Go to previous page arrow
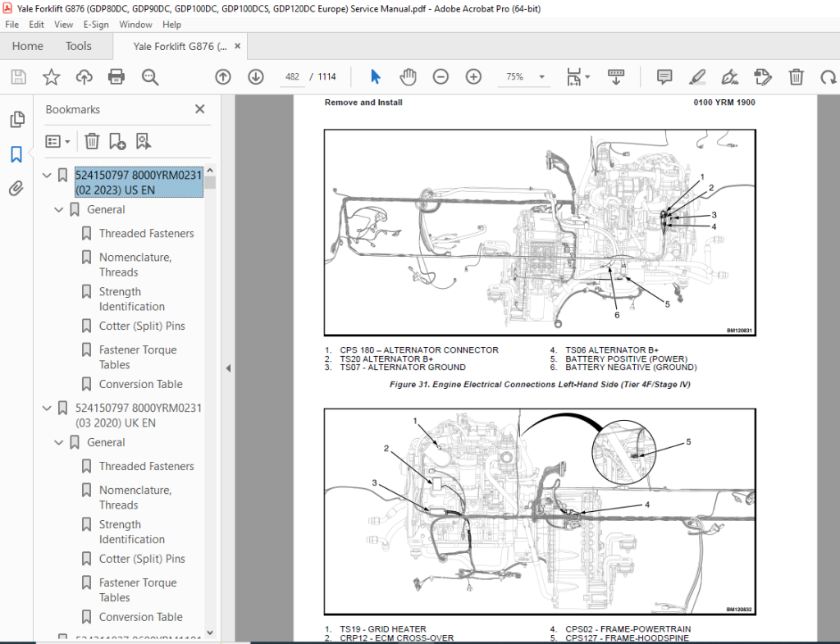 point(223,77)
